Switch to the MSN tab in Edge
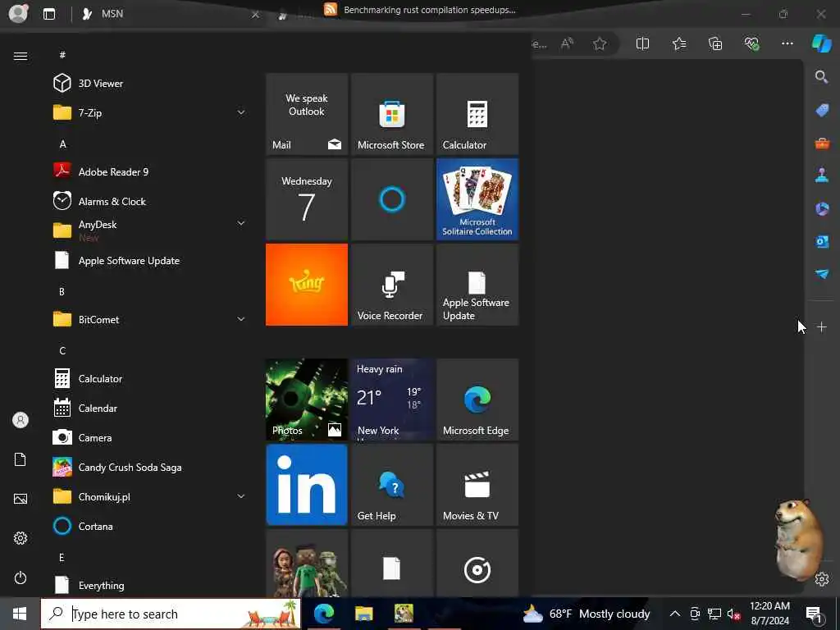This screenshot has width=840, height=630. click(x=171, y=14)
